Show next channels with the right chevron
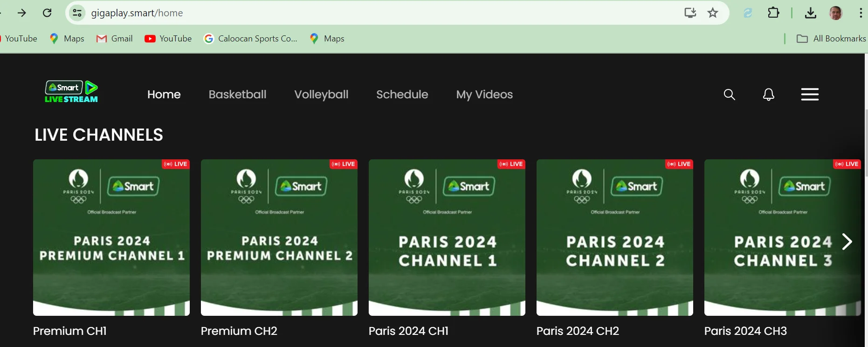The image size is (868, 347). coord(847,241)
